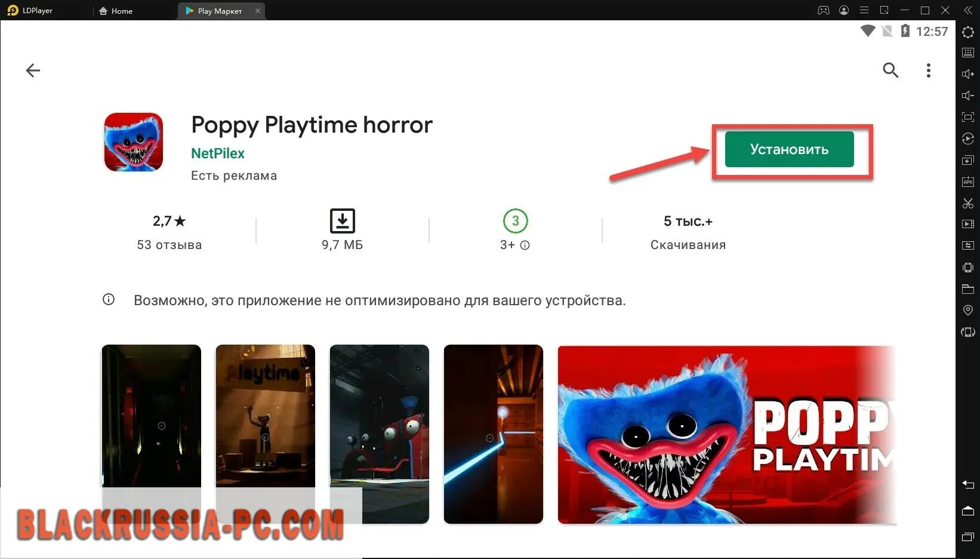The height and width of the screenshot is (559, 980).
Task: Go to Android home via sidebar
Action: 968,511
